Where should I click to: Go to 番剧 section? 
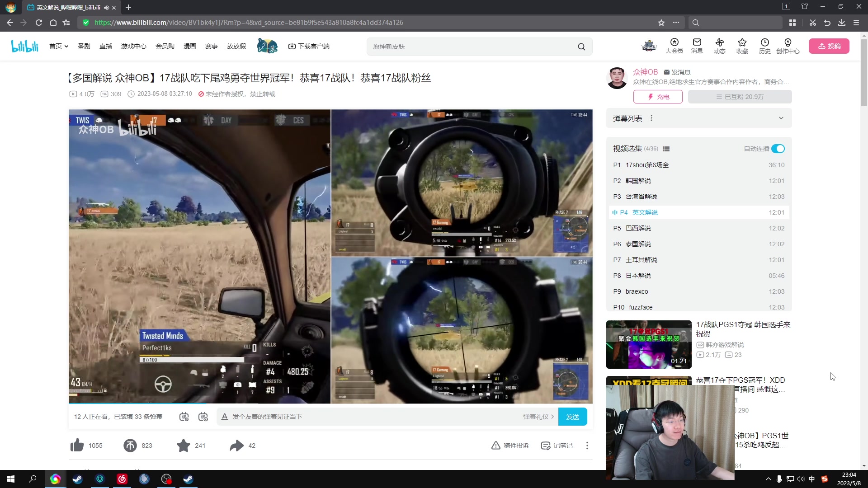point(84,46)
